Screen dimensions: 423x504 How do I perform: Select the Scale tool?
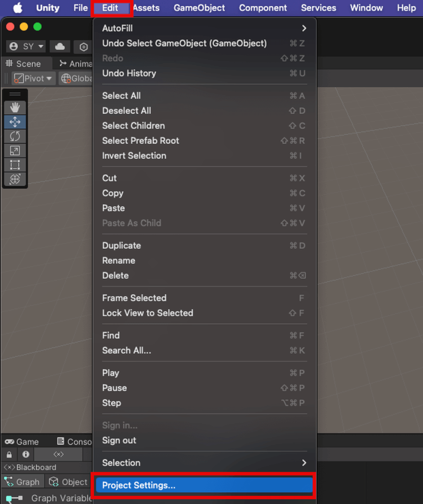click(15, 151)
